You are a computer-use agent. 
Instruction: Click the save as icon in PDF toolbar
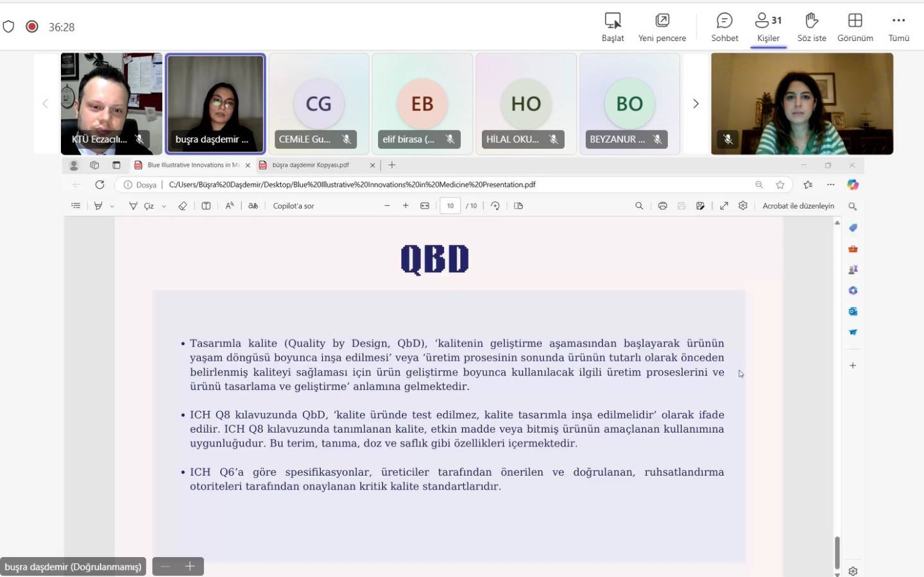point(700,205)
